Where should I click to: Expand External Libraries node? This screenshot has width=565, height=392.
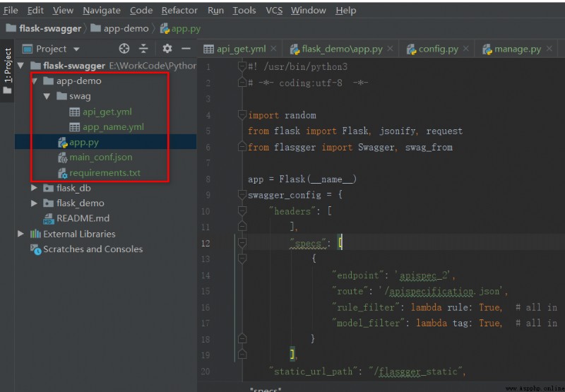click(21, 234)
